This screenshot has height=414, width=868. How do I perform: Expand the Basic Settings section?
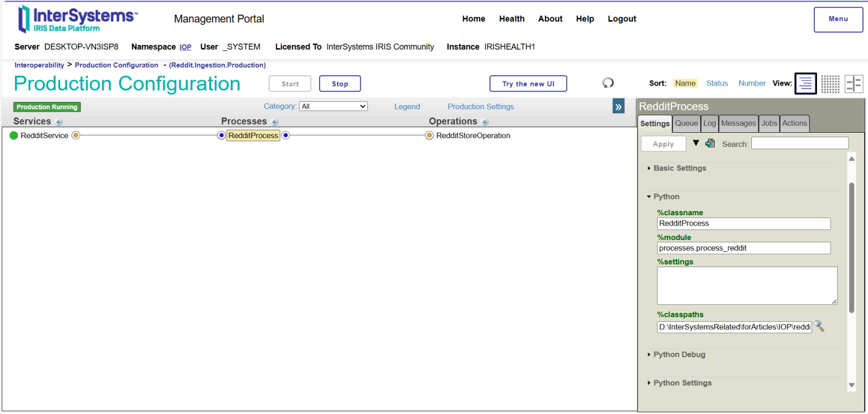coord(679,169)
